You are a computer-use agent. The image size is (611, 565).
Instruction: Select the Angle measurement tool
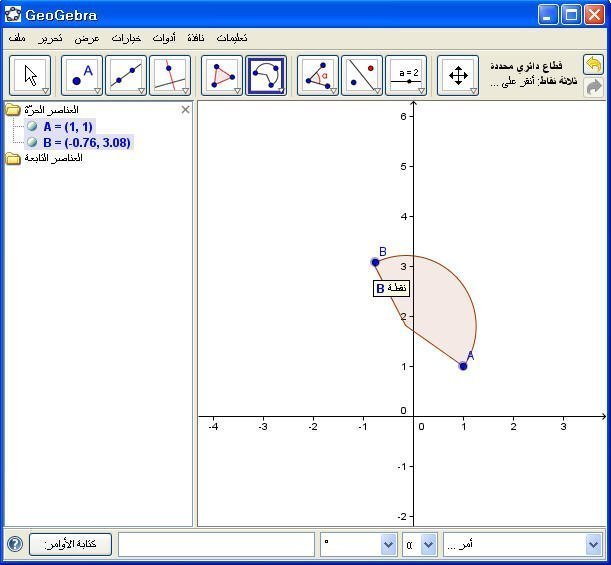[317, 76]
